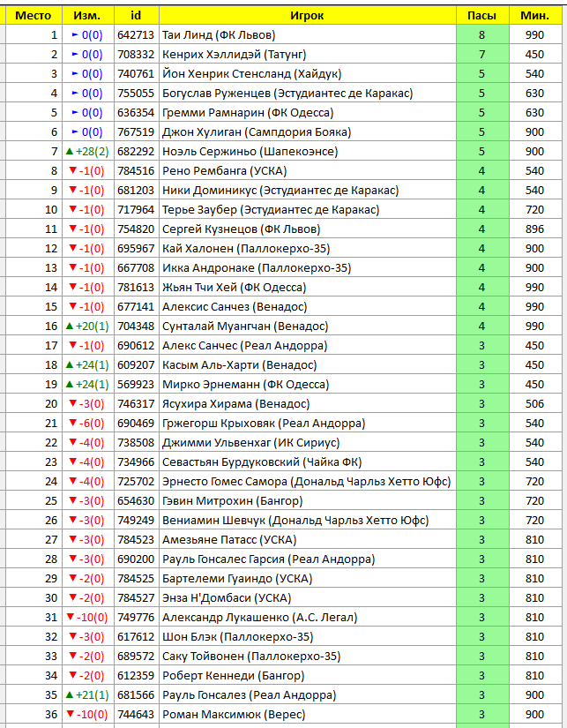The width and height of the screenshot is (567, 728).
Task: Select Ноэль Сержиньо (Шапекоэнсе) cell
Action: 308,152
